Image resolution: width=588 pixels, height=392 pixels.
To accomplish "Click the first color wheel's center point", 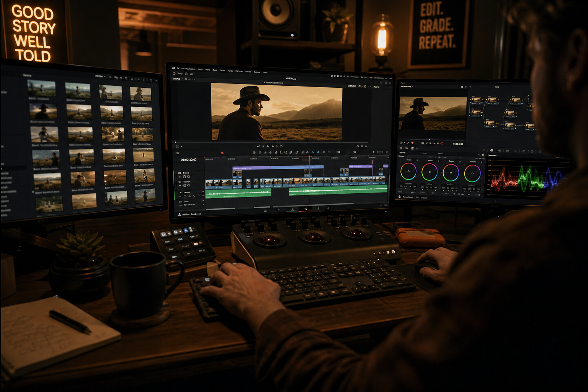I will coord(408,171).
